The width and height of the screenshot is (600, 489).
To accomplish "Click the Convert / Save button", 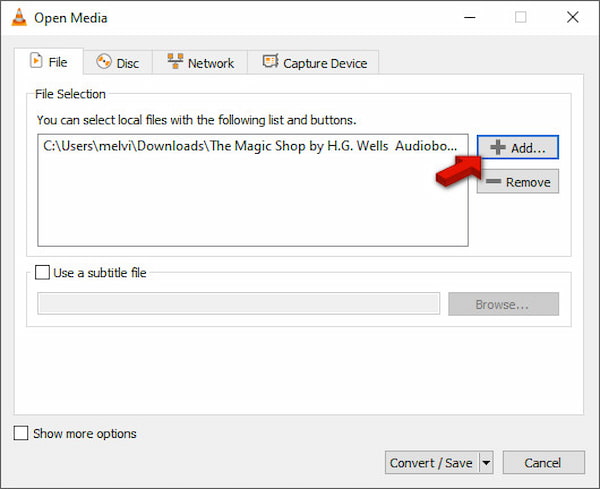I will click(x=431, y=463).
